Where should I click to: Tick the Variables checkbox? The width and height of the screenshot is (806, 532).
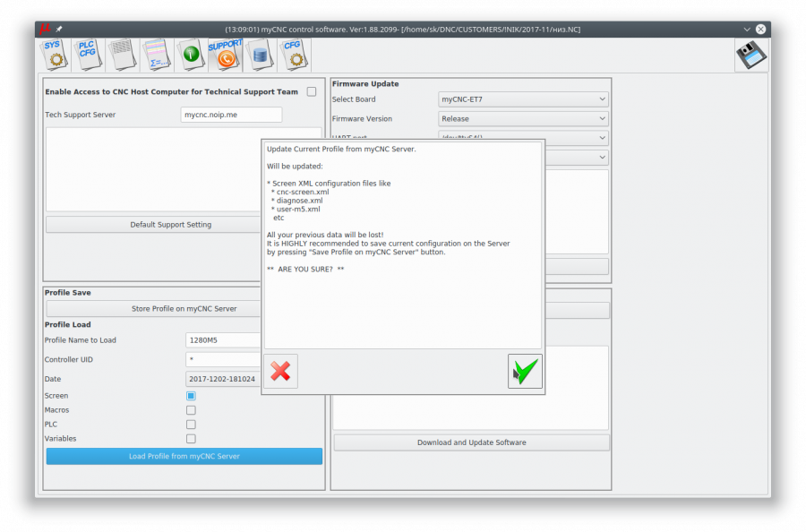191,439
